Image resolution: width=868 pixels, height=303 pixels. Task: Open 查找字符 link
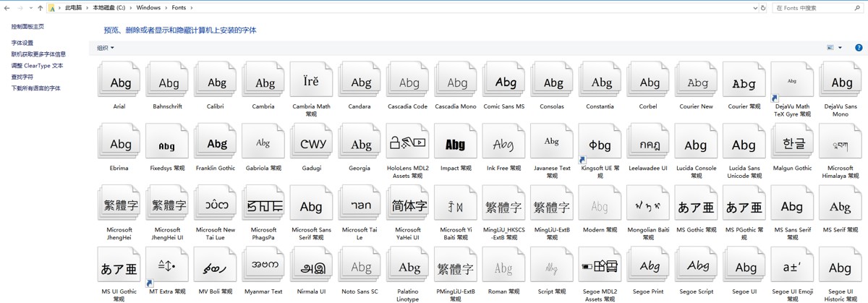pyautogui.click(x=22, y=77)
